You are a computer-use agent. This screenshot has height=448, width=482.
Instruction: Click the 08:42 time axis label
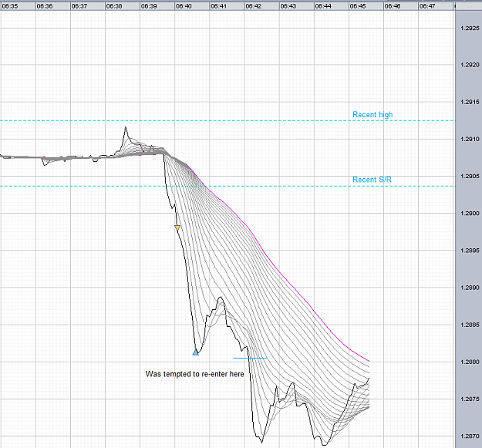tap(253, 6)
